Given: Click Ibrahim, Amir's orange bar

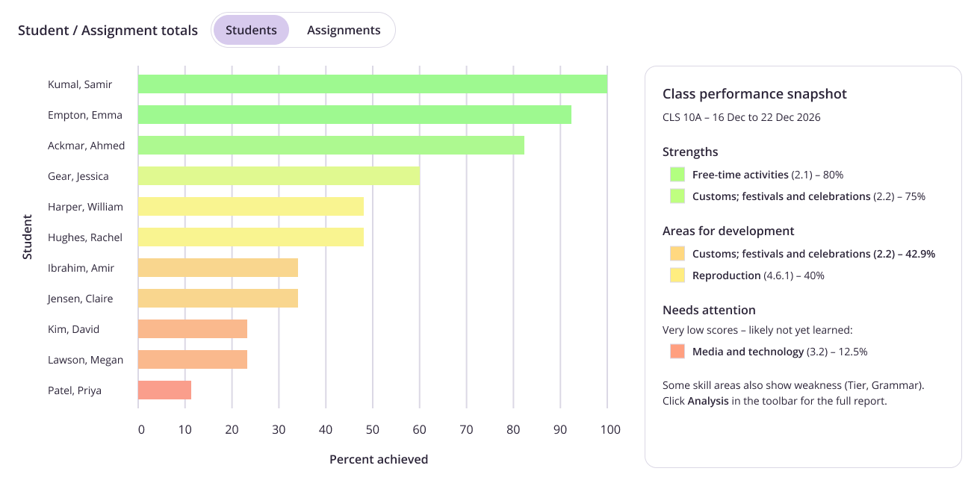Looking at the screenshot, I should tap(218, 268).
